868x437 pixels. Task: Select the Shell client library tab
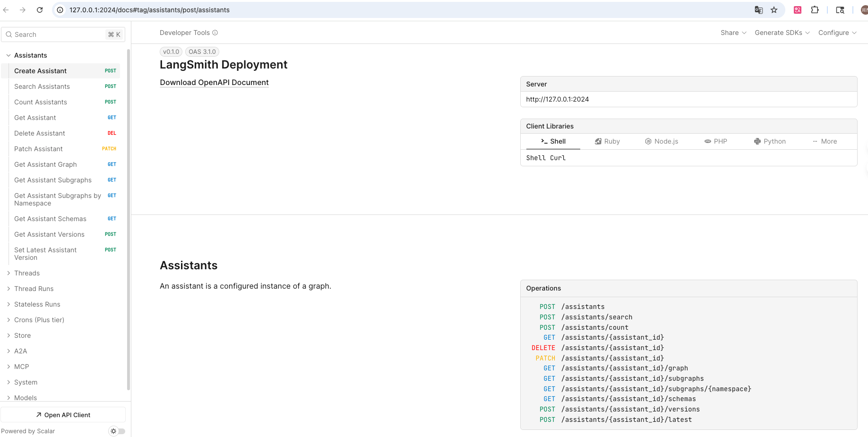553,141
